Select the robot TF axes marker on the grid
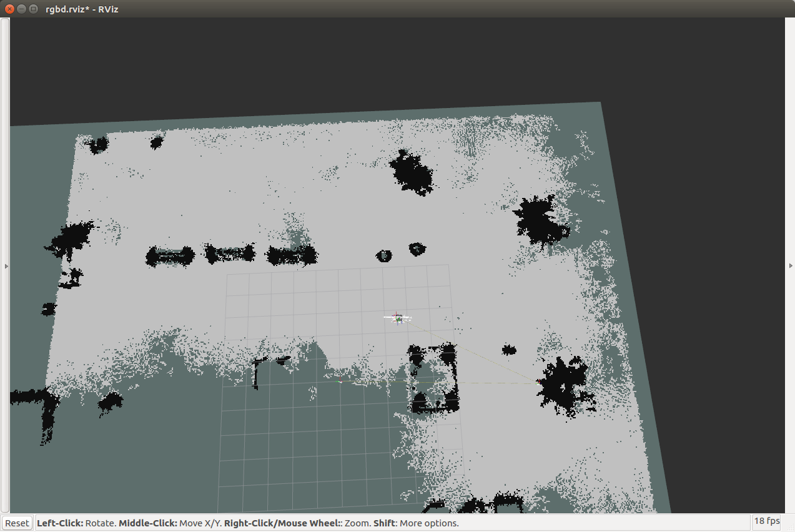The width and height of the screenshot is (795, 532). pyautogui.click(x=397, y=318)
